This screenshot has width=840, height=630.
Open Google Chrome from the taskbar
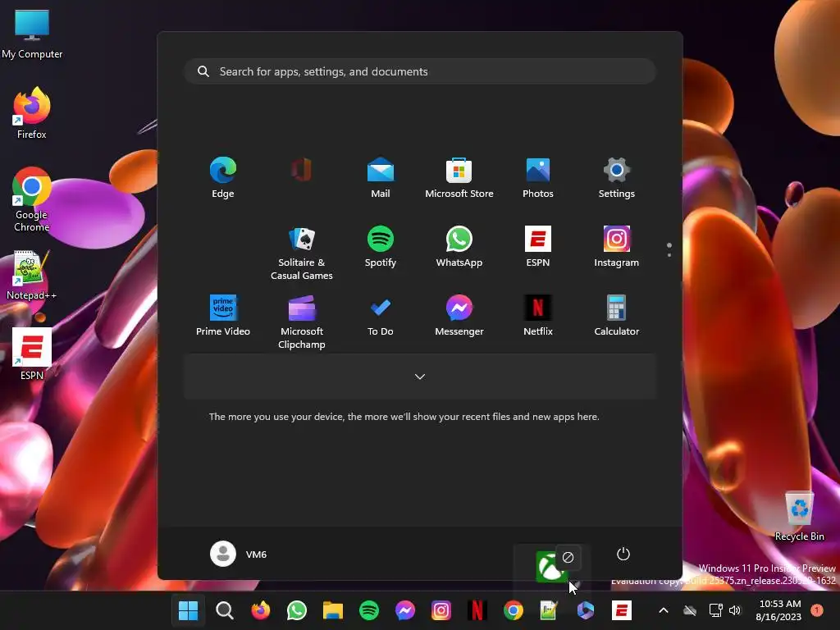514,610
